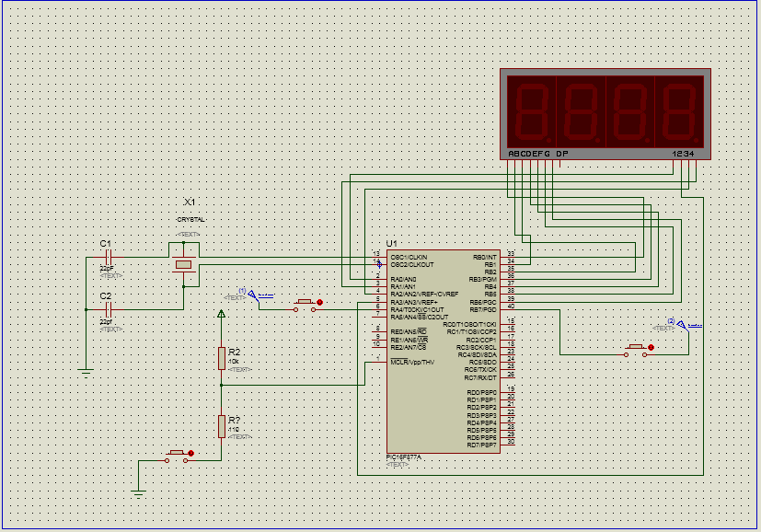Click the RA4/T0CKI/C1OUT pin label

coord(417,309)
